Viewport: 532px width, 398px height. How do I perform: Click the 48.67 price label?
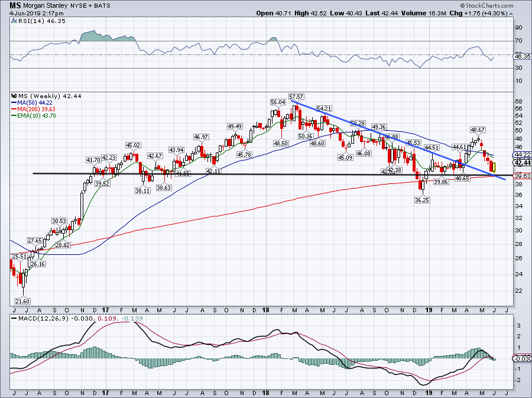click(x=478, y=130)
